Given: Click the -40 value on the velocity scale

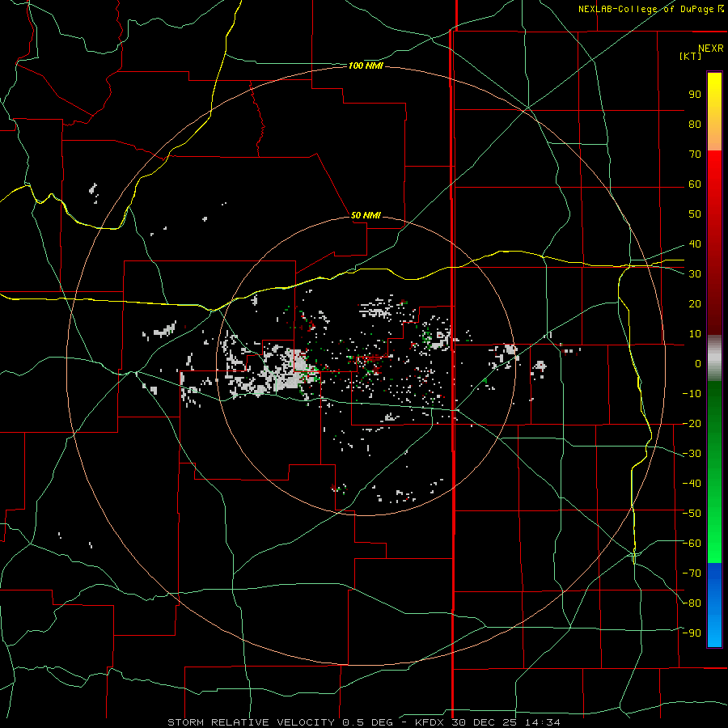Looking at the screenshot, I should pyautogui.click(x=692, y=484).
